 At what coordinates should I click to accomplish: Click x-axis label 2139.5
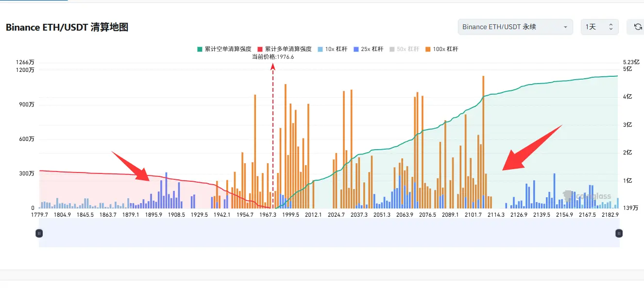pyautogui.click(x=542, y=215)
